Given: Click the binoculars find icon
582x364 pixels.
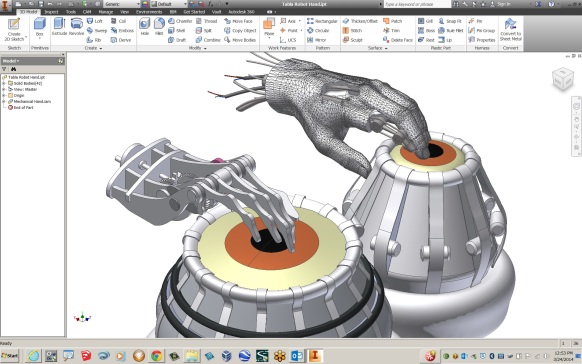Looking at the screenshot, I should (x=14, y=69).
